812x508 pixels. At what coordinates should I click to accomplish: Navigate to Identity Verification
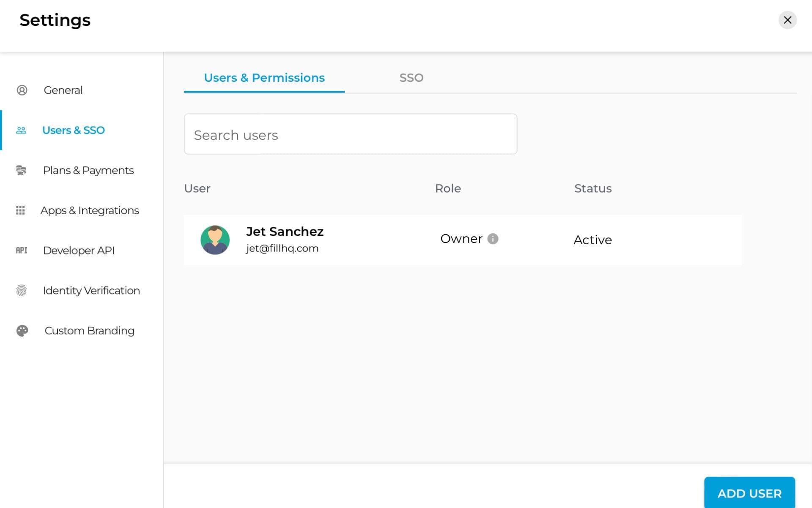click(91, 290)
